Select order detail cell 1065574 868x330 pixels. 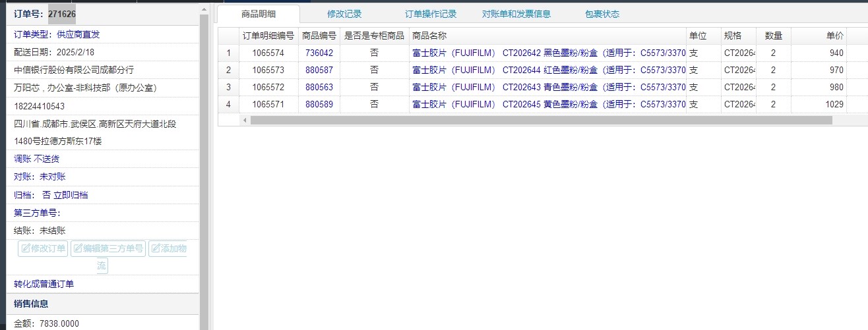[268, 53]
